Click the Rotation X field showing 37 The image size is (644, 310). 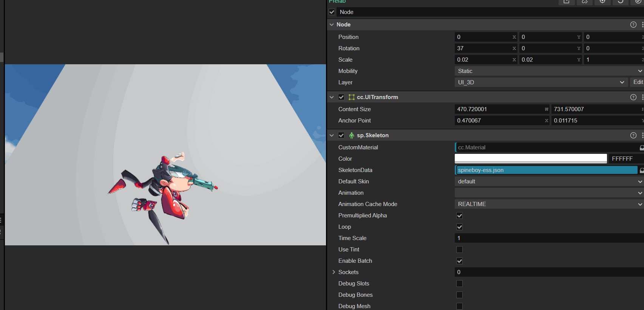point(486,48)
